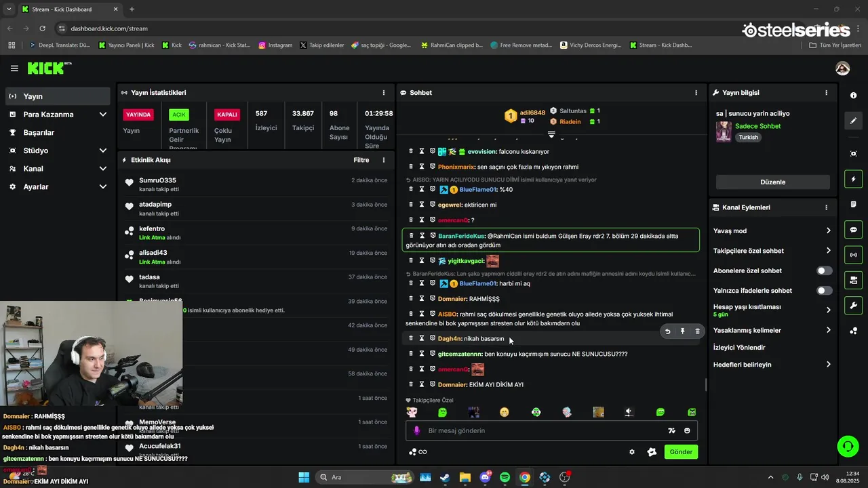Open Yayın İstatistikleri panel options menu
Image resolution: width=868 pixels, height=488 pixels.
384,92
